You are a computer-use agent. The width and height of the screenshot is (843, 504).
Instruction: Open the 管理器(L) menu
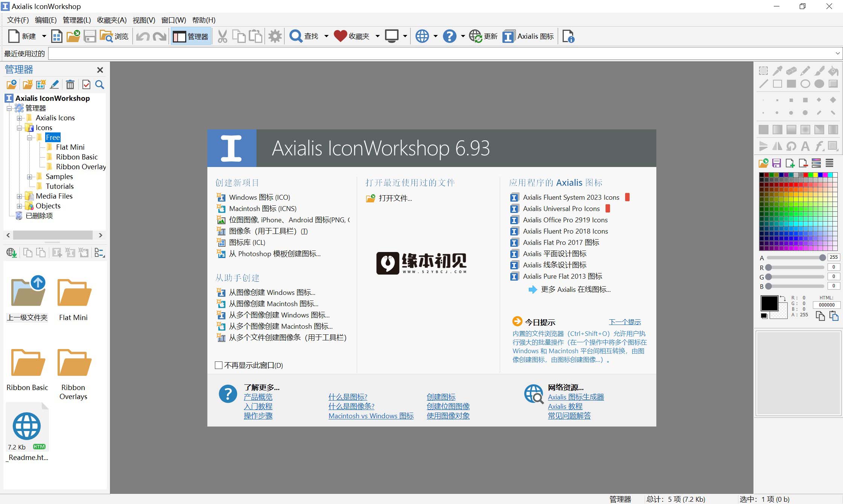click(x=77, y=20)
